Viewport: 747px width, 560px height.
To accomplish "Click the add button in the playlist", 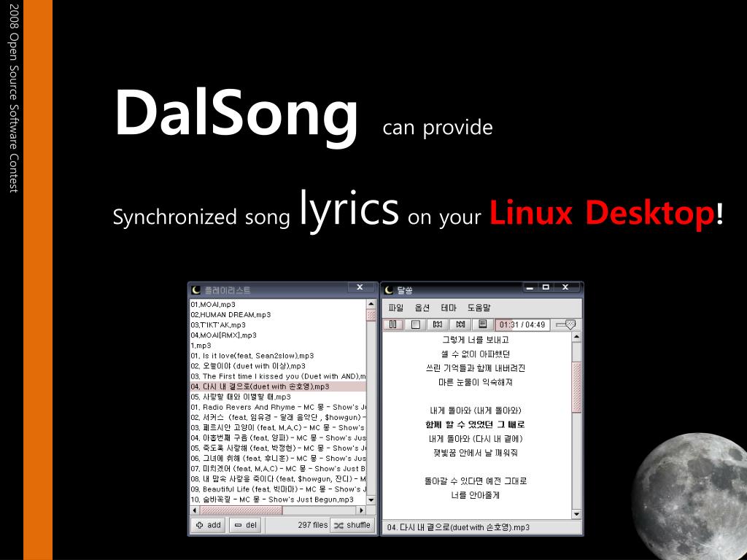I will [x=208, y=525].
